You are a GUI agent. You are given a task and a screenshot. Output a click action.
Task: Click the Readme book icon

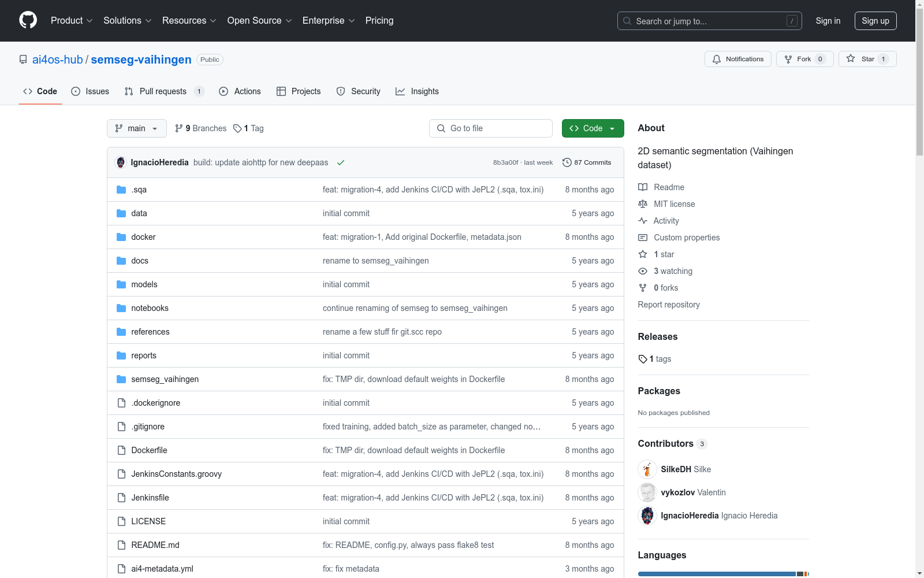point(643,187)
